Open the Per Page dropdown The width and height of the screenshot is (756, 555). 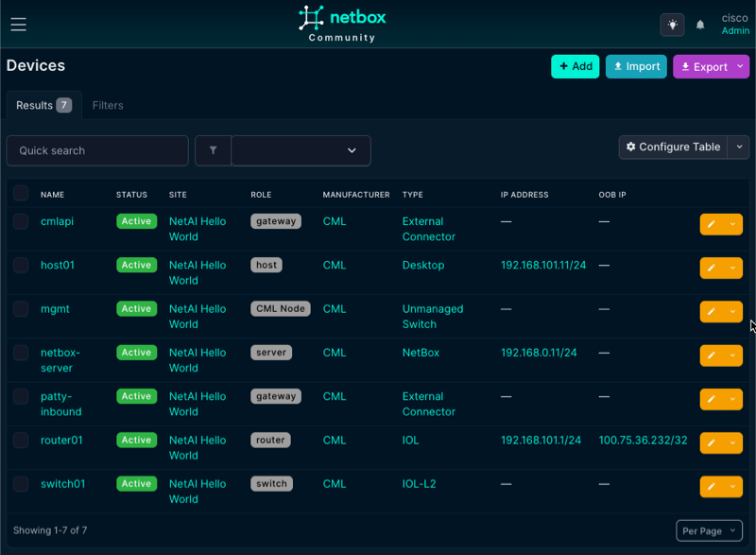pos(709,530)
